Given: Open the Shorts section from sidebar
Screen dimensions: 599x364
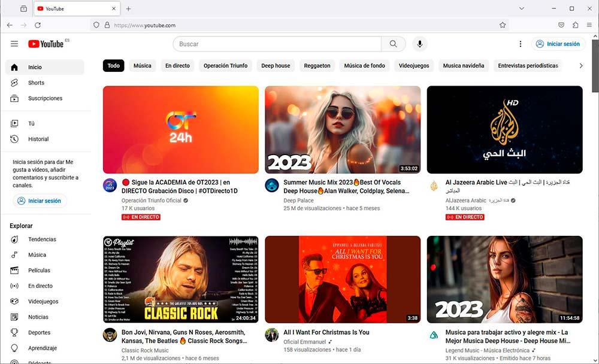Looking at the screenshot, I should click(x=36, y=83).
